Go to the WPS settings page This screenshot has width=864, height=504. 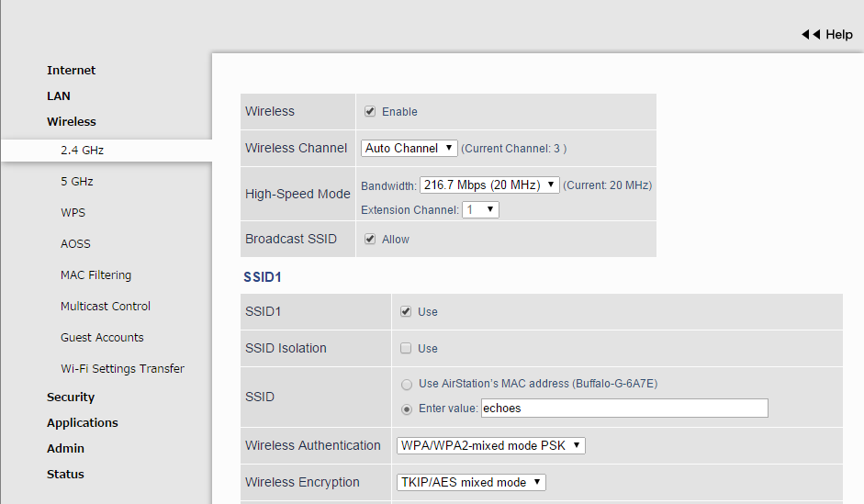tap(73, 212)
